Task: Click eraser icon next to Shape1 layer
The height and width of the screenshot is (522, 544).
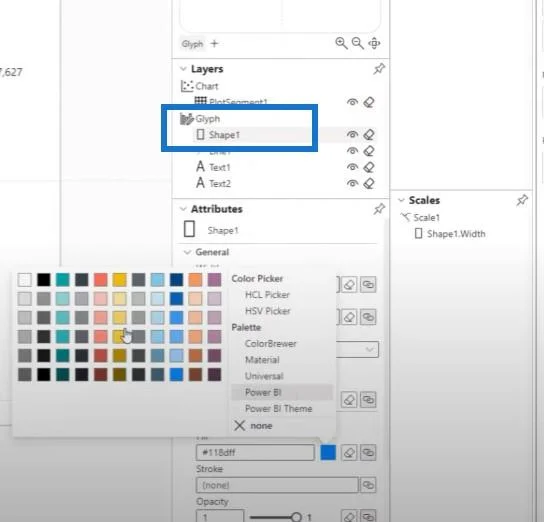Action: 368,135
